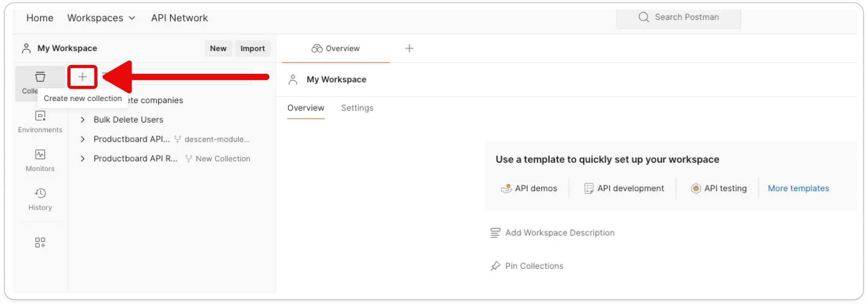Choose the API demos template
The width and height of the screenshot is (868, 306).
[529, 188]
